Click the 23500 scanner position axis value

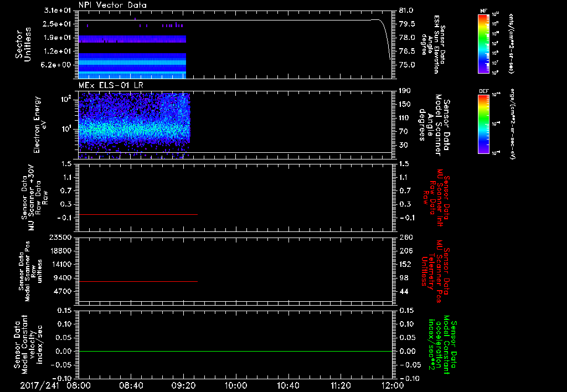click(60, 238)
